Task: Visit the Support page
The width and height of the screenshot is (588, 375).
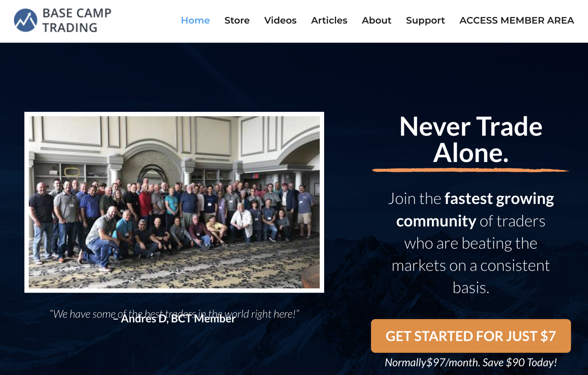Action: 425,20
